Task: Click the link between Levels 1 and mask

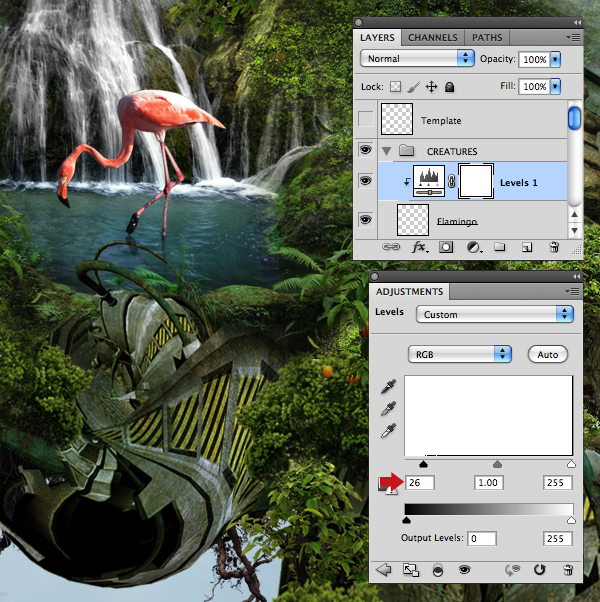Action: click(x=451, y=181)
